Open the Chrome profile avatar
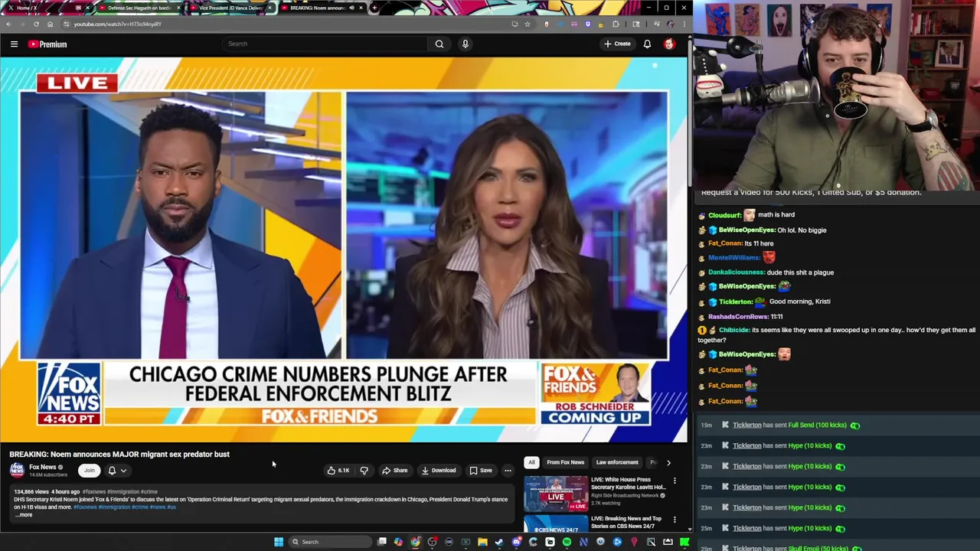This screenshot has height=551, width=980. click(670, 24)
